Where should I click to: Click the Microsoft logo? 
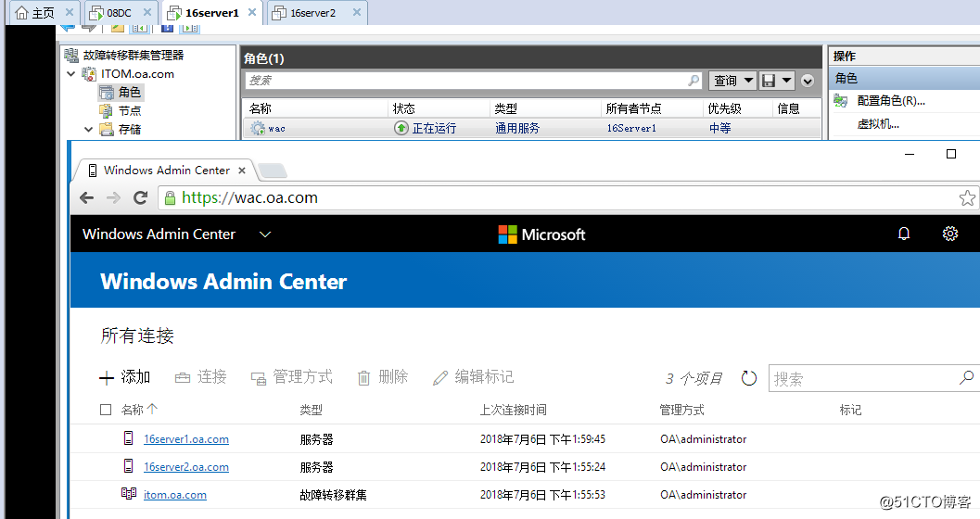point(541,234)
